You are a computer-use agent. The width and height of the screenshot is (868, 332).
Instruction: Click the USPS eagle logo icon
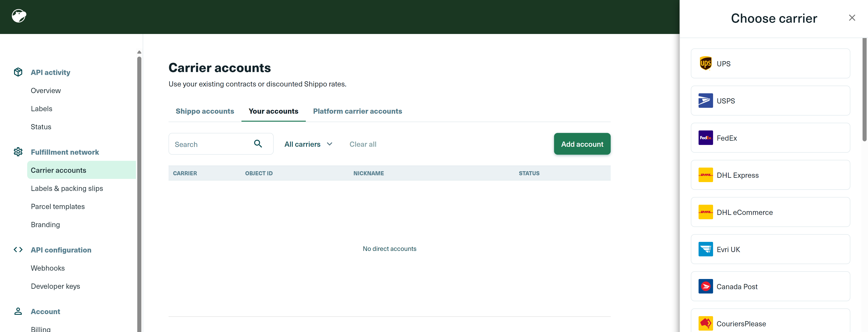click(705, 101)
